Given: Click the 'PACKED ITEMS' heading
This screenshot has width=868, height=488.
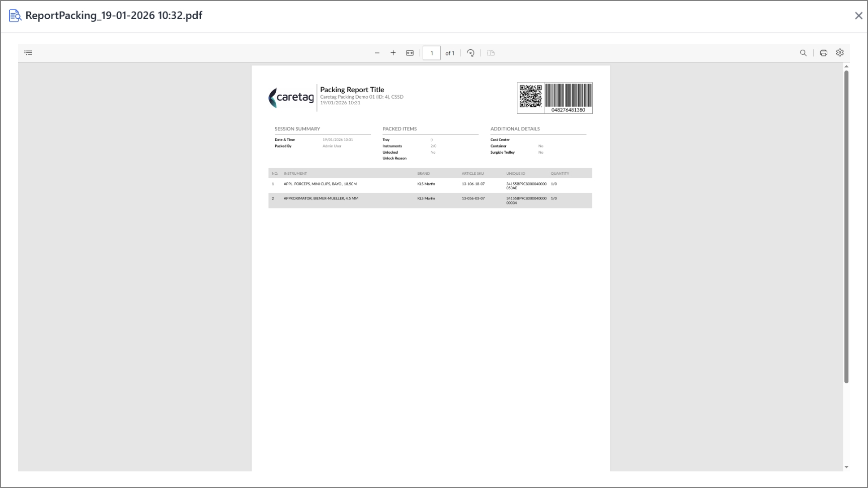Looking at the screenshot, I should tap(400, 129).
